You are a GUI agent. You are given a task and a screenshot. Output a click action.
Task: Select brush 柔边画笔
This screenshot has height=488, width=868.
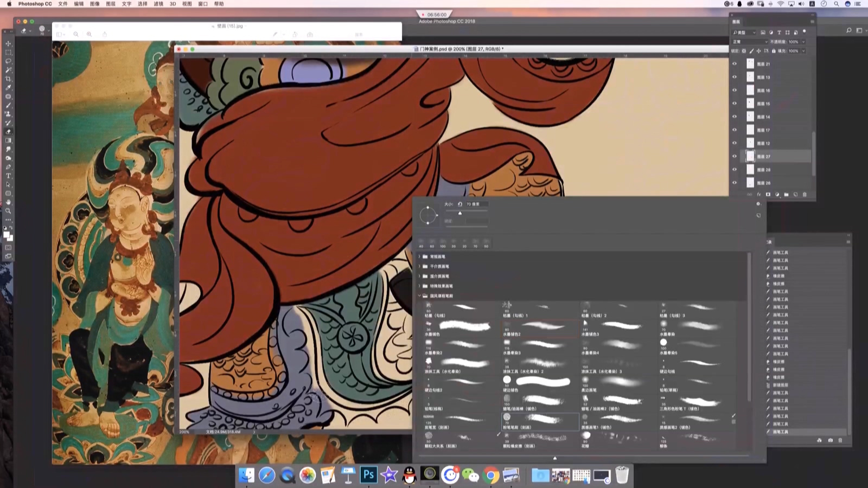coord(618,384)
